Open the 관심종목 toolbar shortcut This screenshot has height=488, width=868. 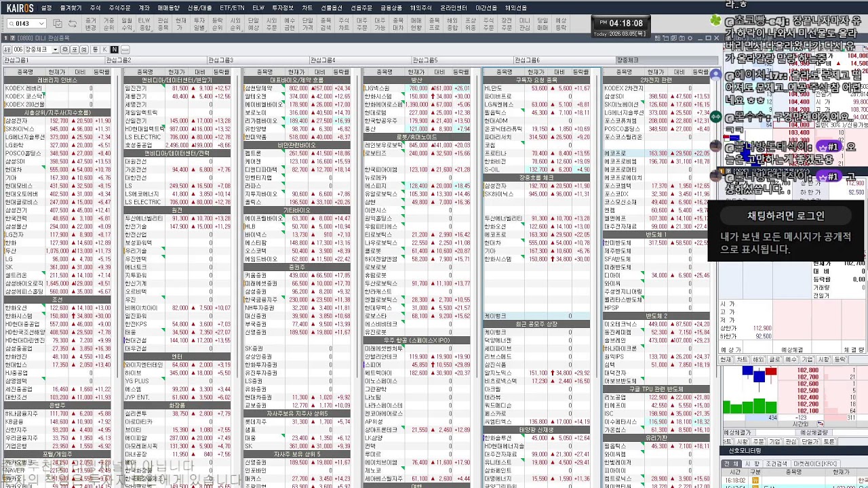click(x=163, y=24)
